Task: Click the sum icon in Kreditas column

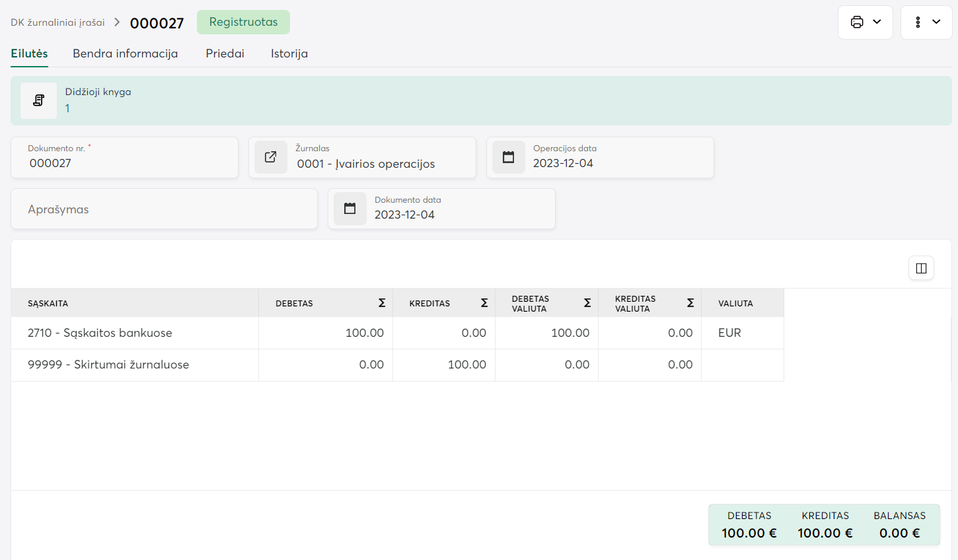Action: pos(484,303)
